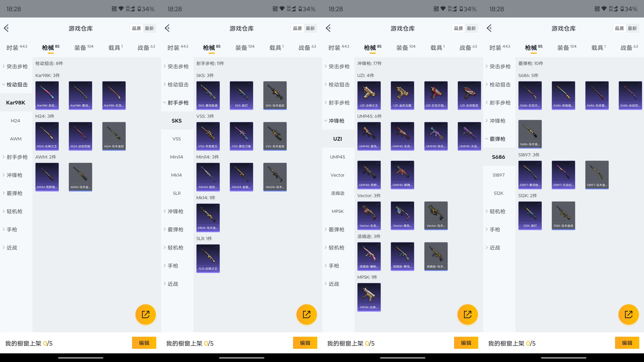
Task: Tap 编辑 button on the 冲锋枪 screen
Action: [466, 343]
